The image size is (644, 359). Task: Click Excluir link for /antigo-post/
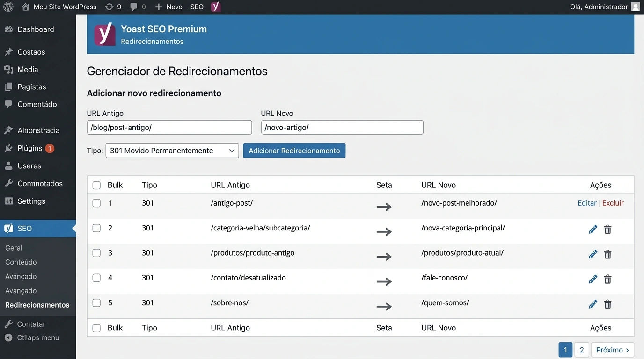point(613,203)
